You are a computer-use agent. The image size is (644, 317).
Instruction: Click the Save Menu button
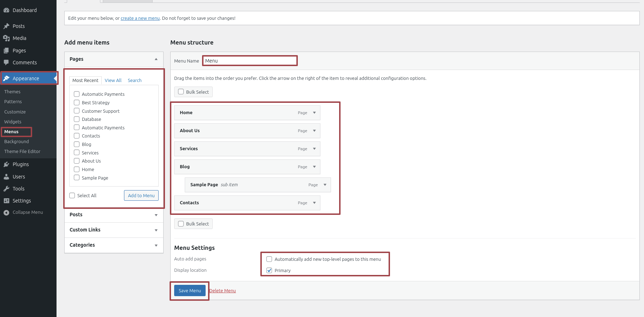(190, 290)
